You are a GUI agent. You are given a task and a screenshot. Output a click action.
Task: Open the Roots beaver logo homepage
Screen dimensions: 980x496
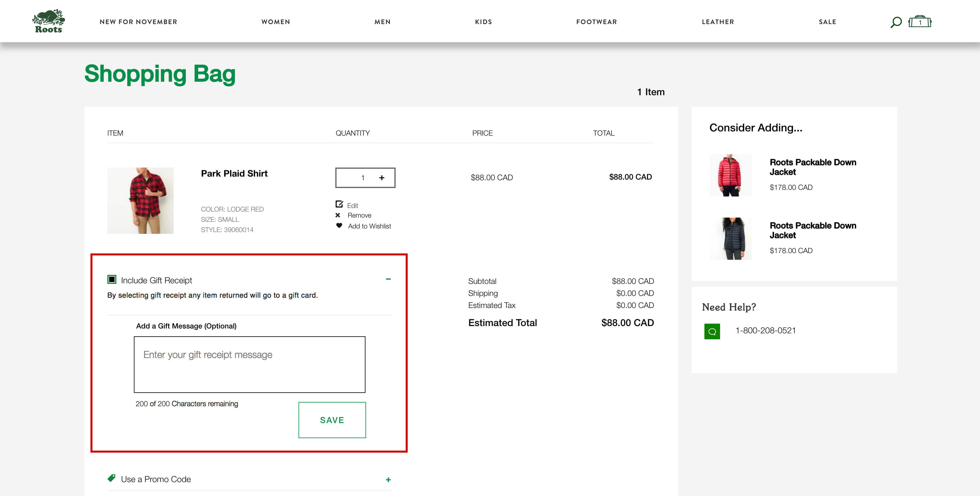coord(48,21)
